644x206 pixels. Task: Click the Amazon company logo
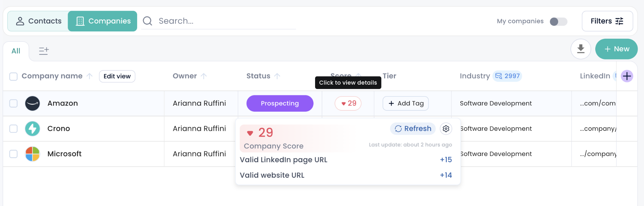pos(32,103)
